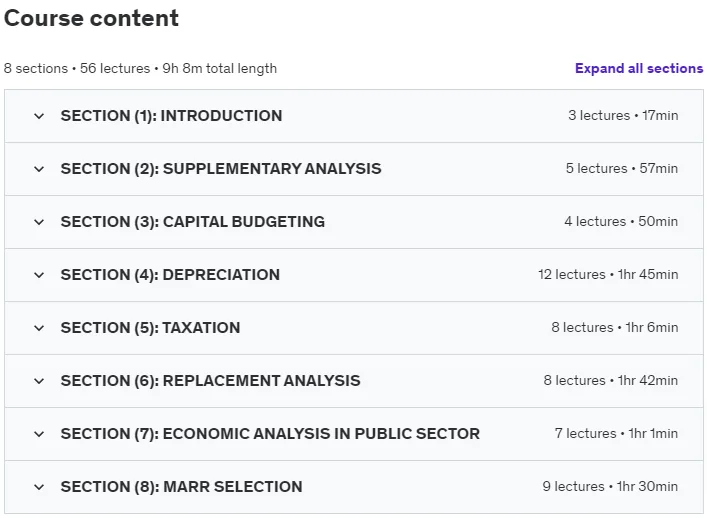Viewport: 707px width, 518px height.
Task: Open the SECTION (3): CAPITAL BUDGETING title
Action: [193, 222]
